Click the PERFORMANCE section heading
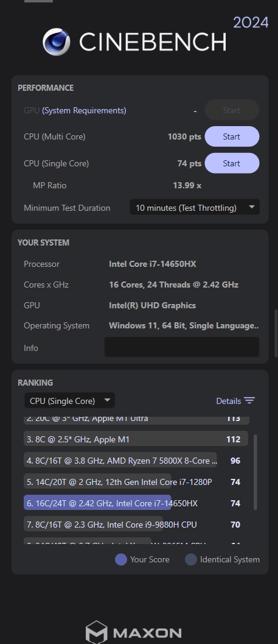This screenshot has width=278, height=644. tap(46, 88)
